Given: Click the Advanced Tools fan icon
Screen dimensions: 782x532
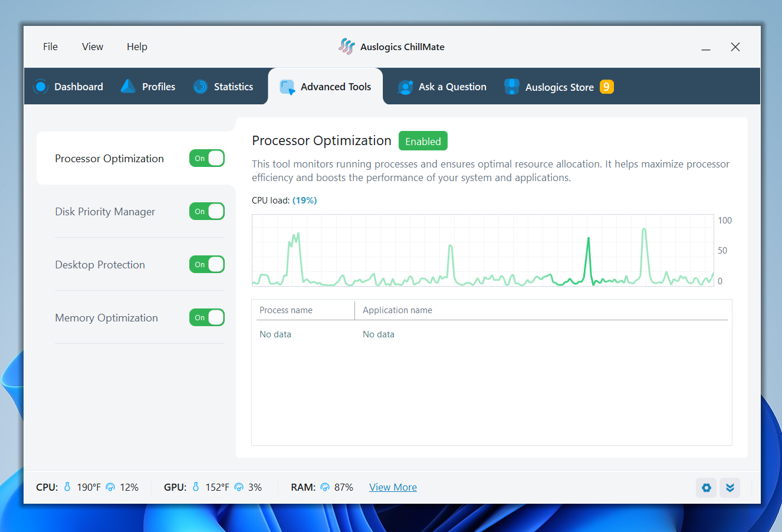Looking at the screenshot, I should click(287, 86).
